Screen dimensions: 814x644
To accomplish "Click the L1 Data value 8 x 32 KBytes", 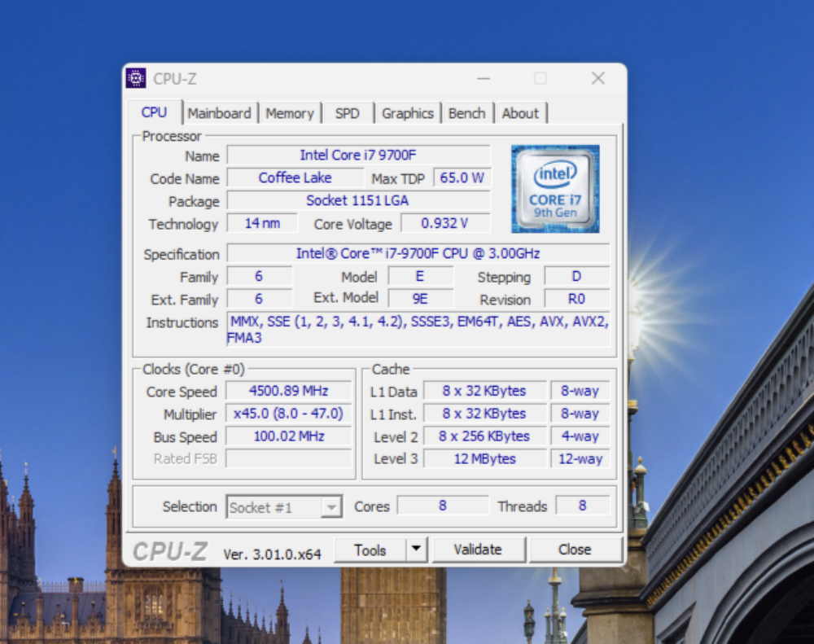I will point(485,391).
